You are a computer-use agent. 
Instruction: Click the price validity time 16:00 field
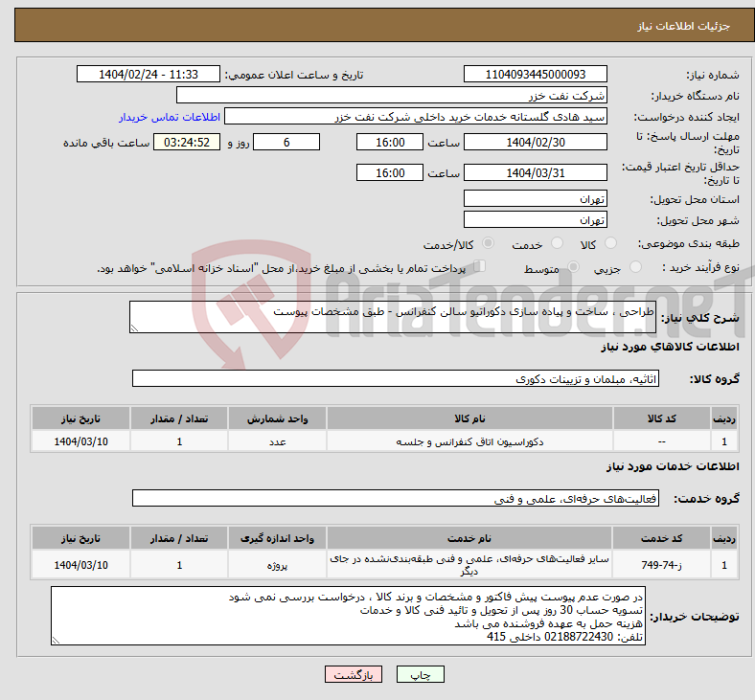click(390, 172)
